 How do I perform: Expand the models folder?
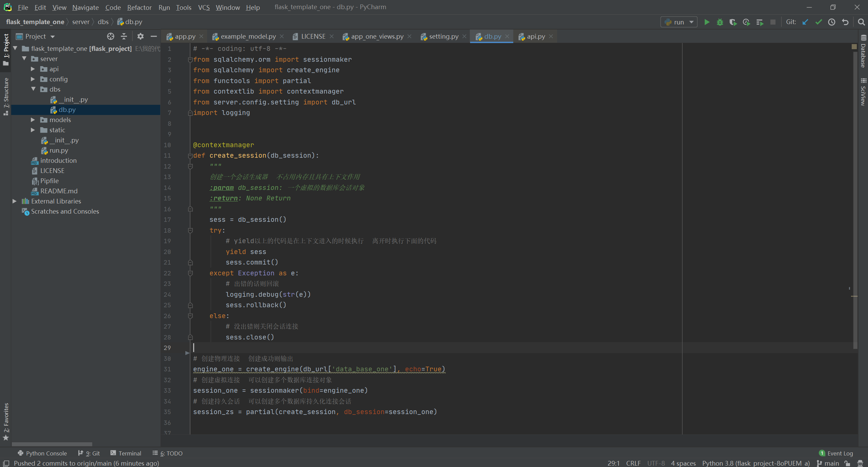coord(33,120)
